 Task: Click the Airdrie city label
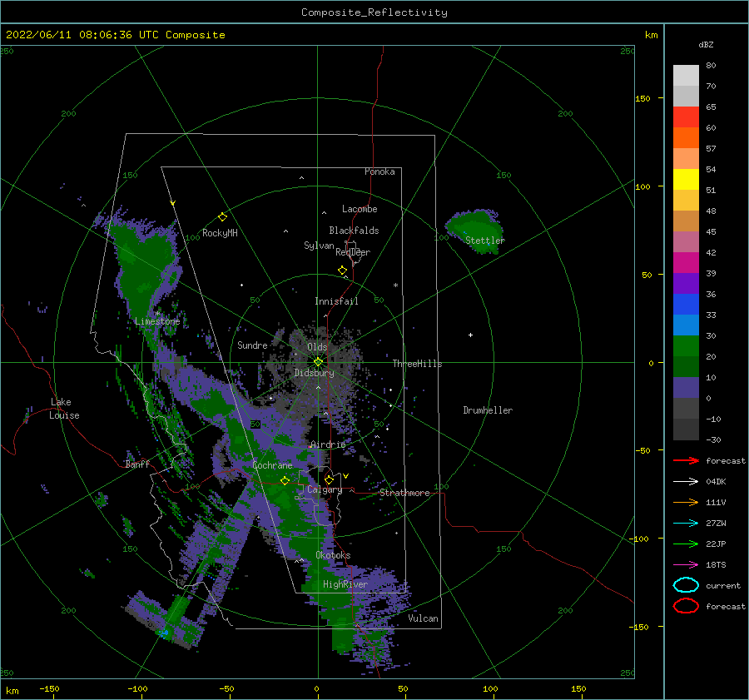(x=328, y=444)
